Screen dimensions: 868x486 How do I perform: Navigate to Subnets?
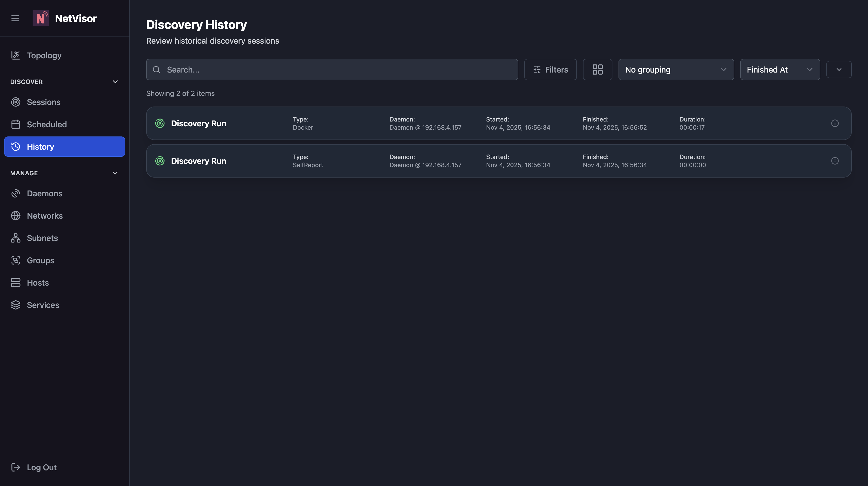click(x=65, y=238)
